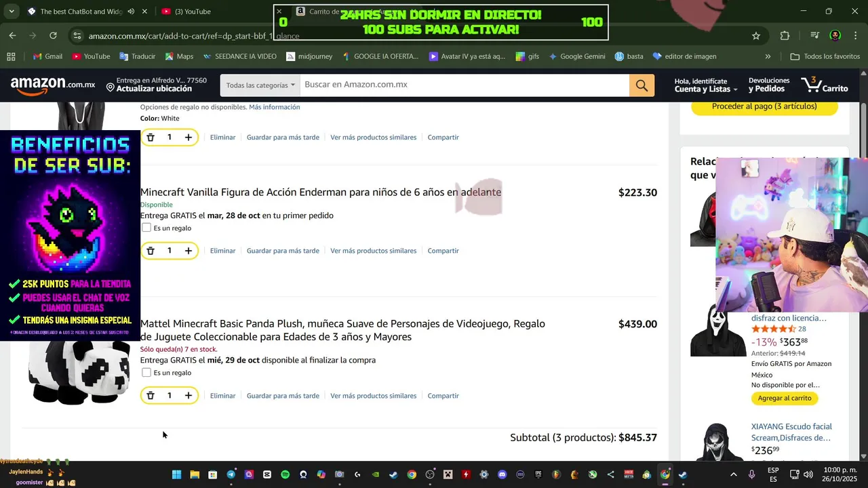Open Spotify from the taskbar
The height and width of the screenshot is (488, 868).
(285, 474)
